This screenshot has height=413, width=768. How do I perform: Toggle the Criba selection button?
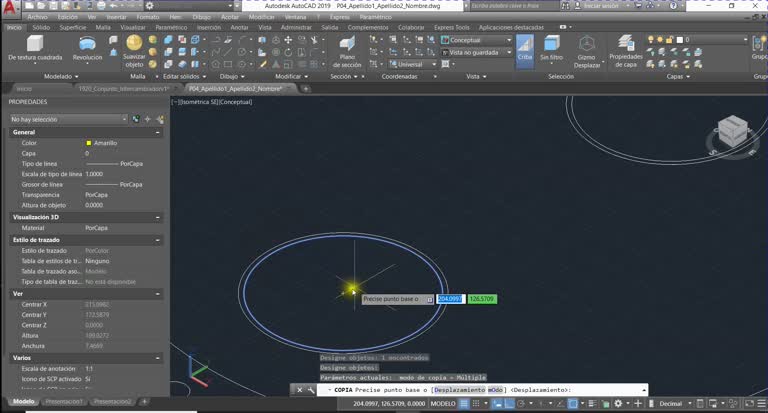click(525, 49)
